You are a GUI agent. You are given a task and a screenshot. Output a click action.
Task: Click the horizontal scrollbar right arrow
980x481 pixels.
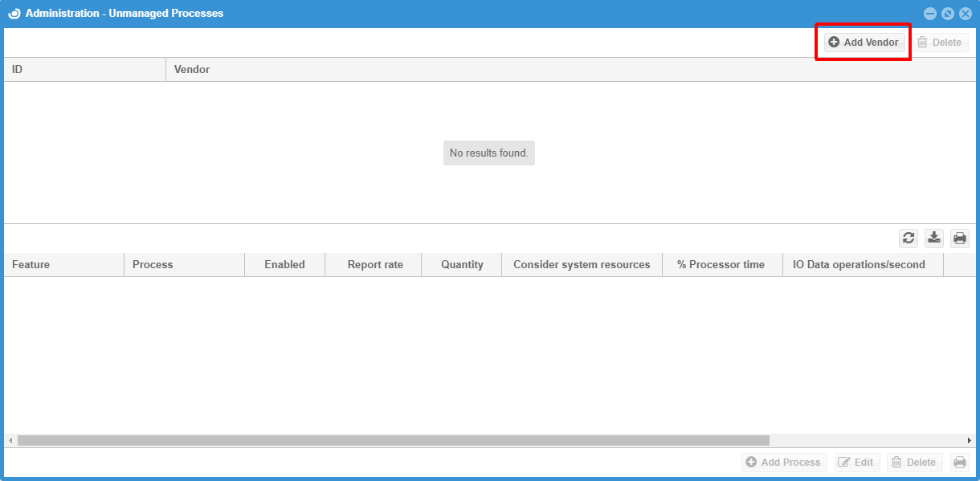[970, 441]
